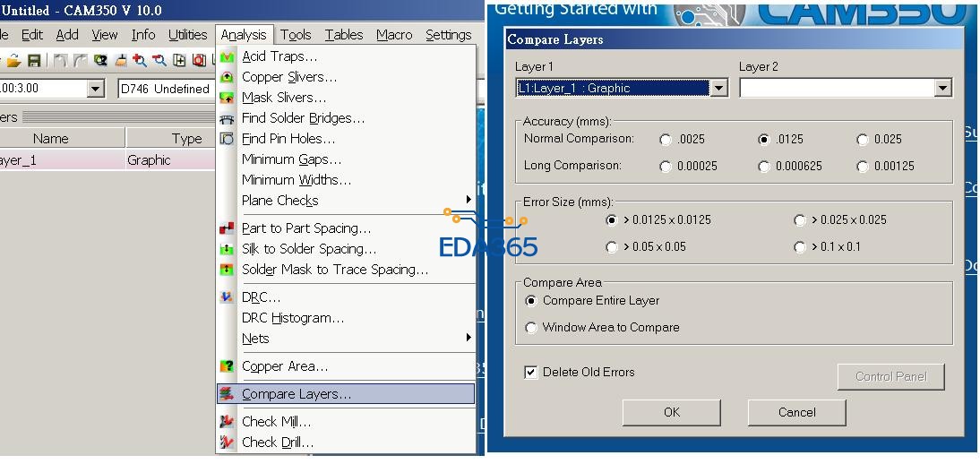The image size is (980, 464).
Task: Open the grid size dropdown arrow
Action: pos(95,89)
